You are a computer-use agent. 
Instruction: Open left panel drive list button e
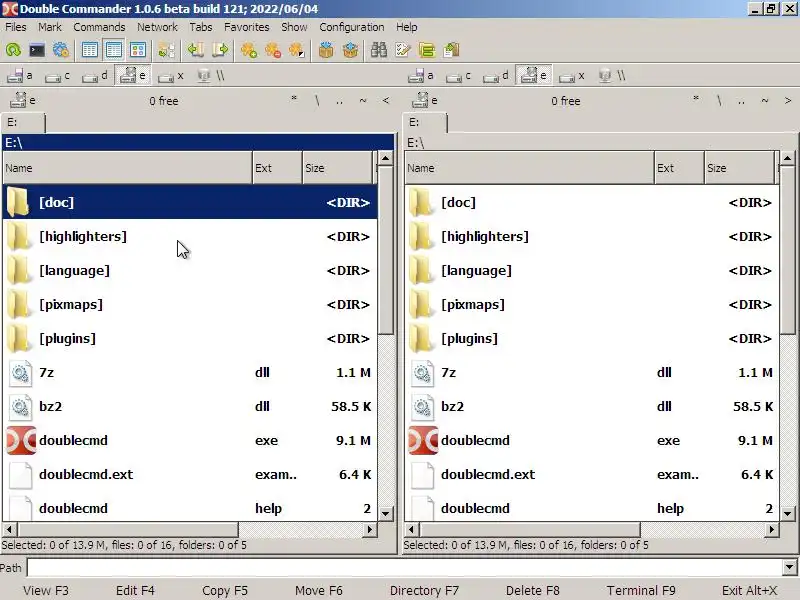click(x=23, y=100)
